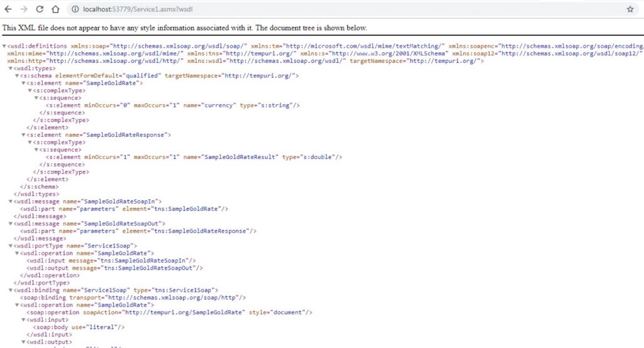Open the browser home page
Image resolution: width=644 pixels, height=348 pixels.
[55, 9]
